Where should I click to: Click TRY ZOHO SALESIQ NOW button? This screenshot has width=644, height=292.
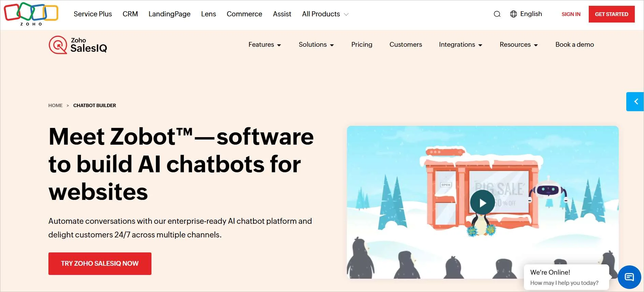pyautogui.click(x=100, y=264)
